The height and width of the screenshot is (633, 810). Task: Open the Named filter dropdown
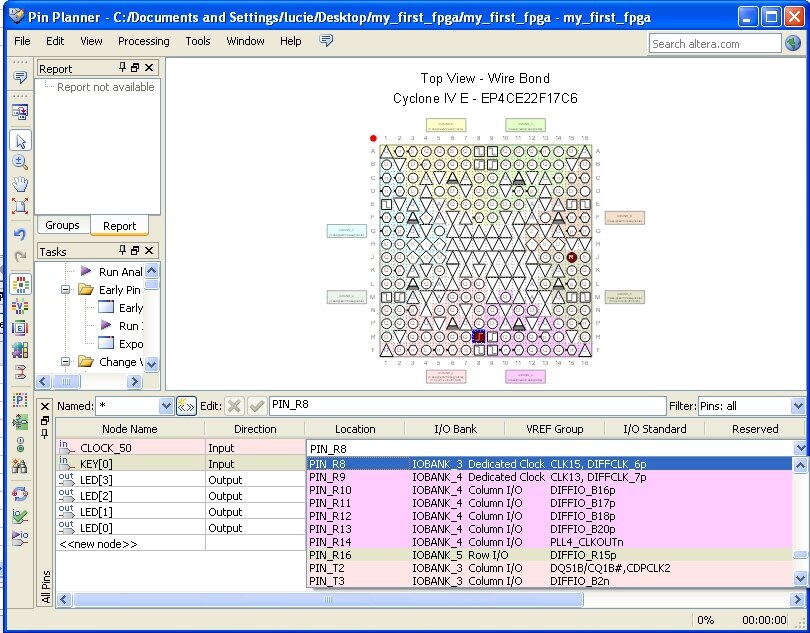point(166,406)
